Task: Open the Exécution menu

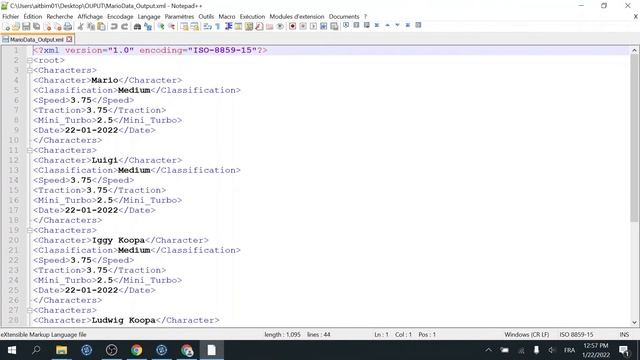Action: [x=252, y=16]
